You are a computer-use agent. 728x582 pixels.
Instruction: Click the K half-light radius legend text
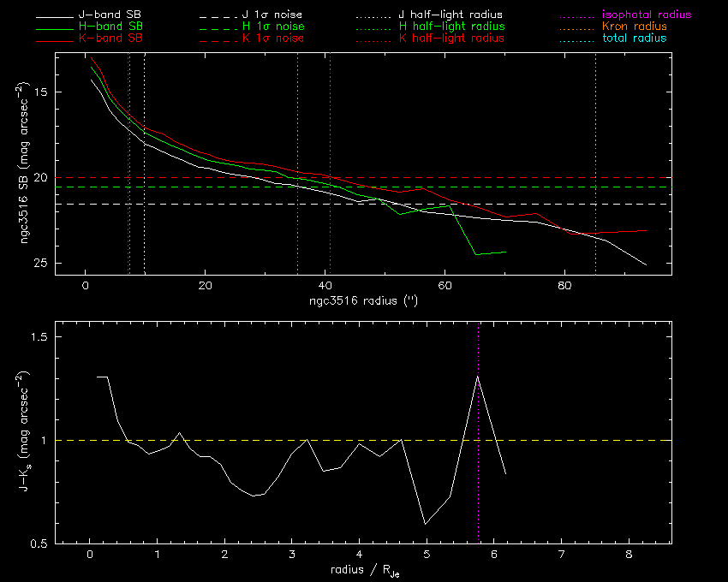click(451, 39)
